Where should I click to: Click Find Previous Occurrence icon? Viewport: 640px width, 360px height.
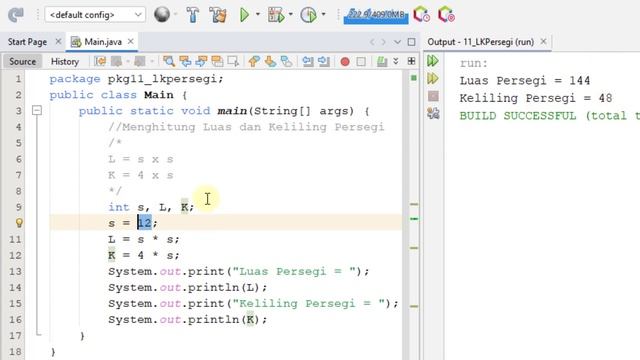coord(185,62)
